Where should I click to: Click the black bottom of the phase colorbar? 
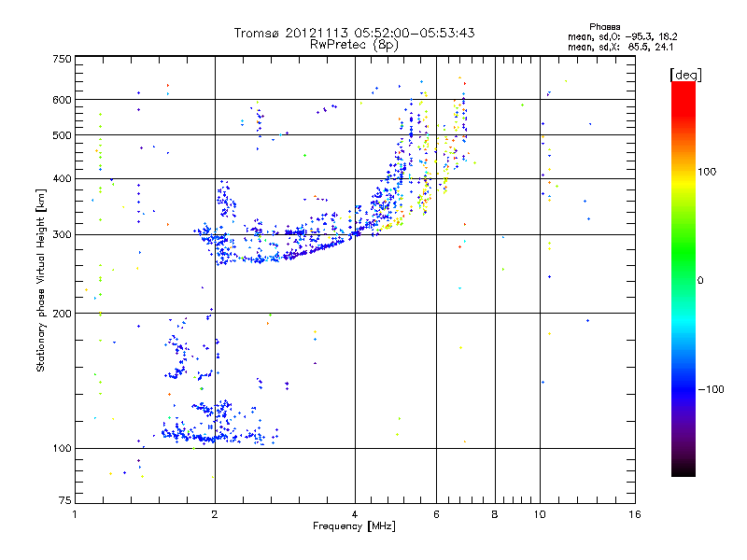(x=684, y=470)
